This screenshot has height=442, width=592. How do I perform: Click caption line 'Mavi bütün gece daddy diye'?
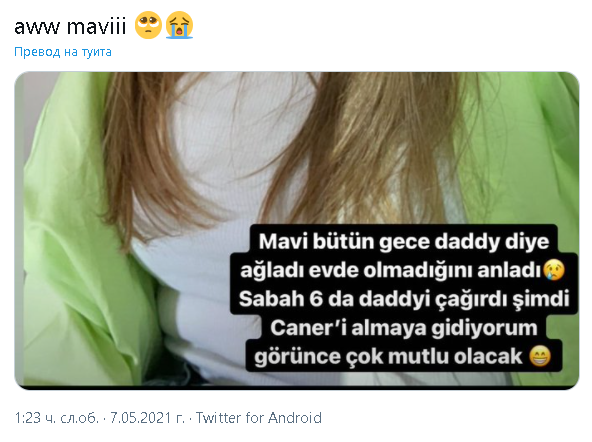pos(404,241)
